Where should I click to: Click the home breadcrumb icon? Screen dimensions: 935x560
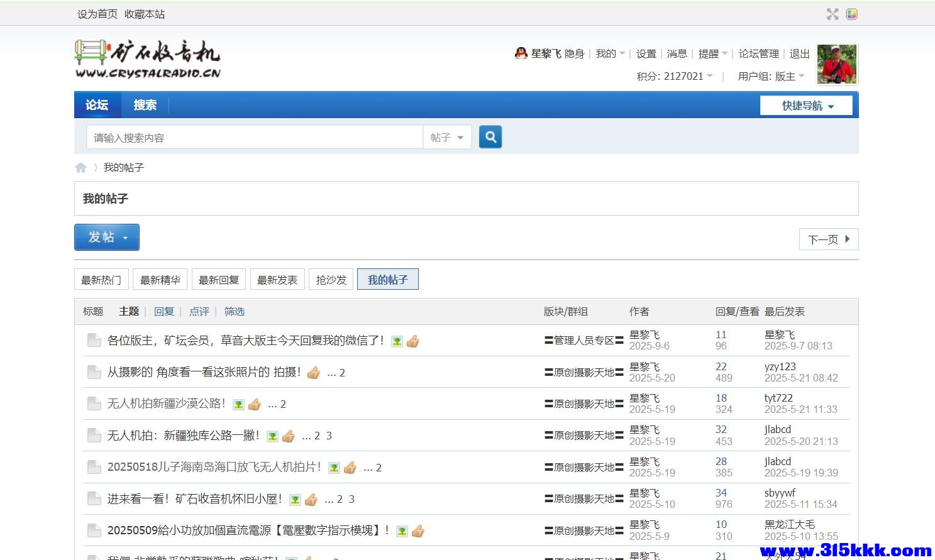coord(81,167)
